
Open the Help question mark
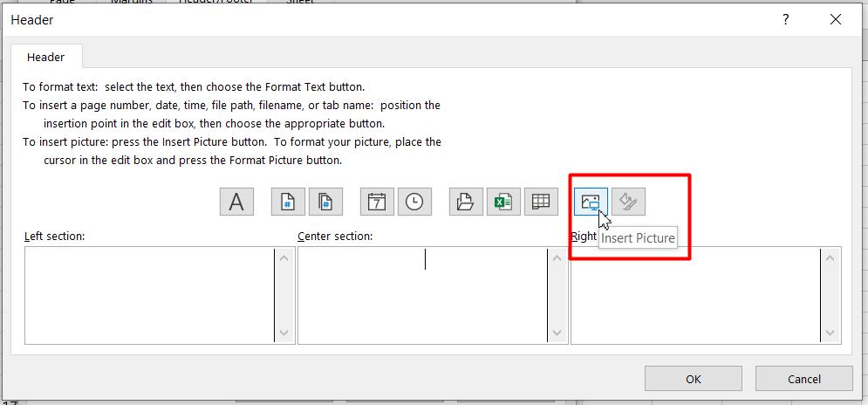click(785, 20)
